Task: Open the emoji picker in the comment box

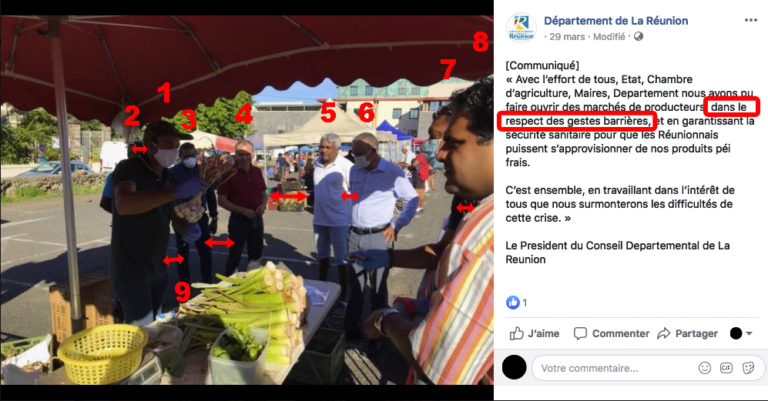Action: pyautogui.click(x=704, y=368)
